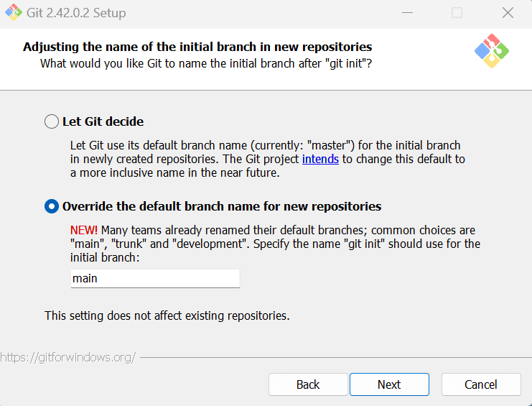
Task: Minimize the Git Setup window
Action: tap(407, 13)
